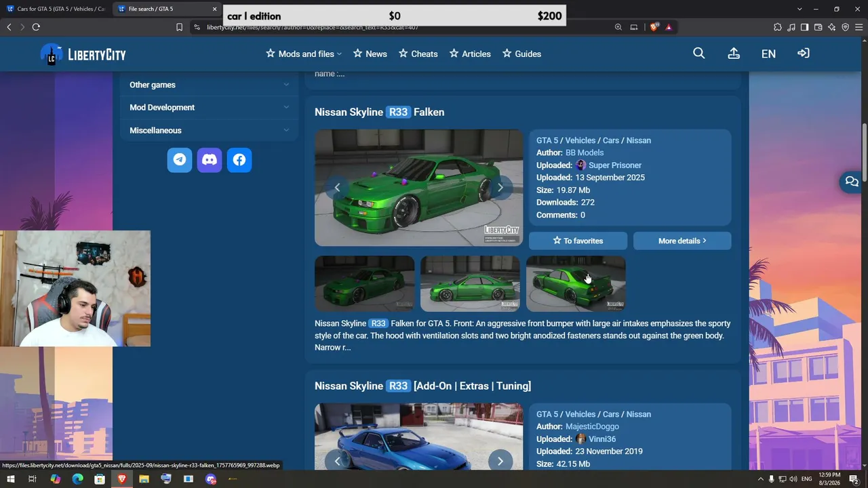Screen dimensions: 868x488
Task: Switch to the Cars for GTA 5 tab
Action: click(x=56, y=9)
